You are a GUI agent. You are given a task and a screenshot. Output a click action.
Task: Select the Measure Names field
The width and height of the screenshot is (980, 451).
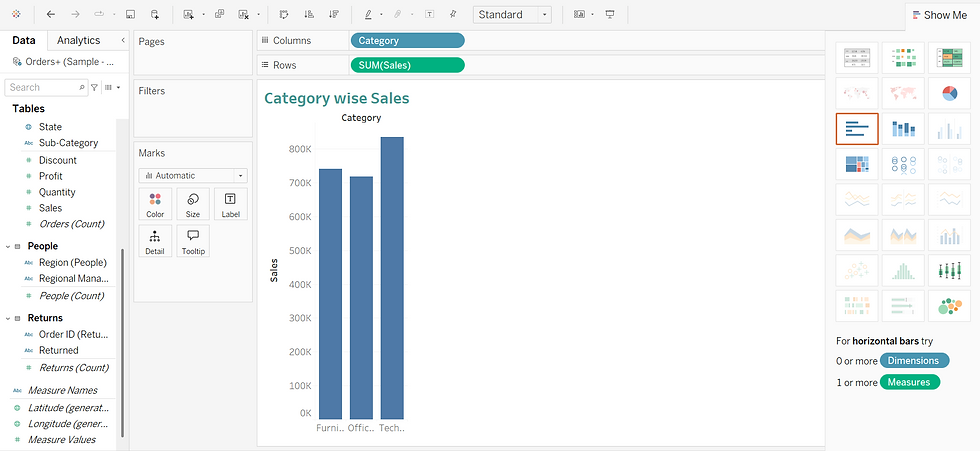[x=62, y=390]
